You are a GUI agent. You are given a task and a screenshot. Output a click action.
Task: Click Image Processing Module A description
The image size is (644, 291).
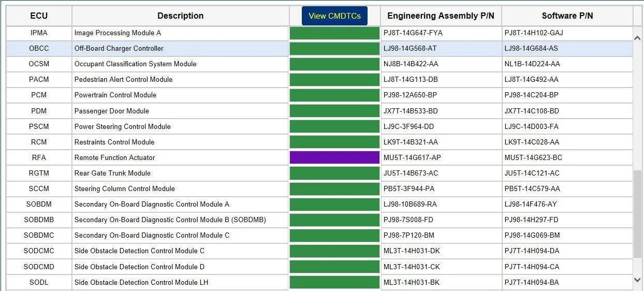tap(118, 33)
